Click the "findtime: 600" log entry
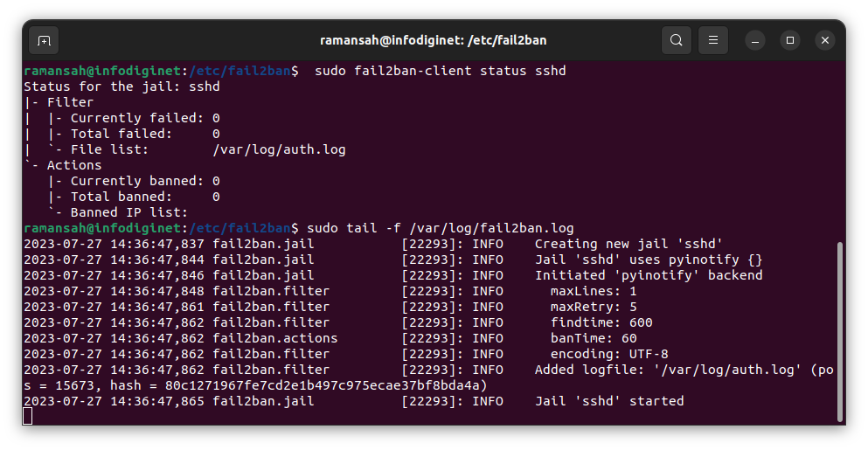Screen dimensions: 868x450 click(601, 322)
